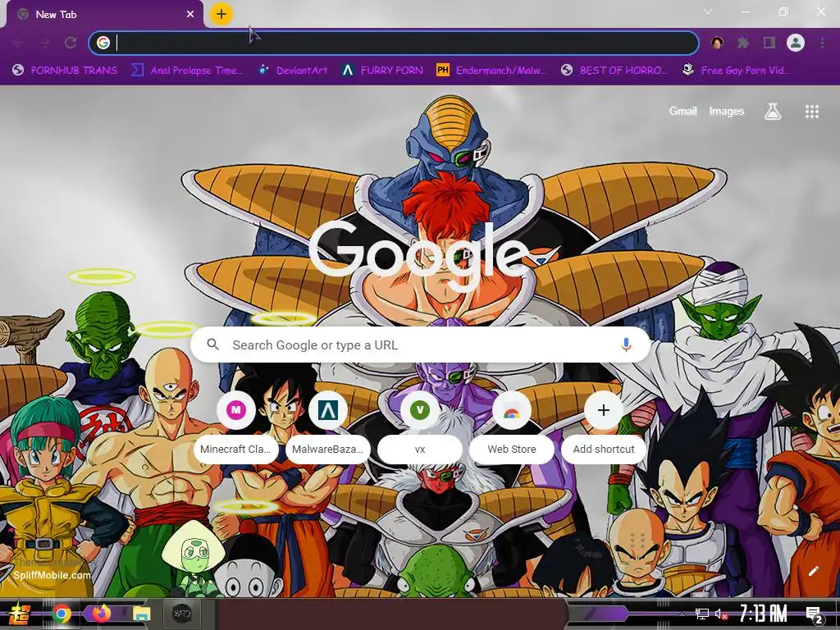Close the New Tab tab
The image size is (840, 630).
[190, 15]
